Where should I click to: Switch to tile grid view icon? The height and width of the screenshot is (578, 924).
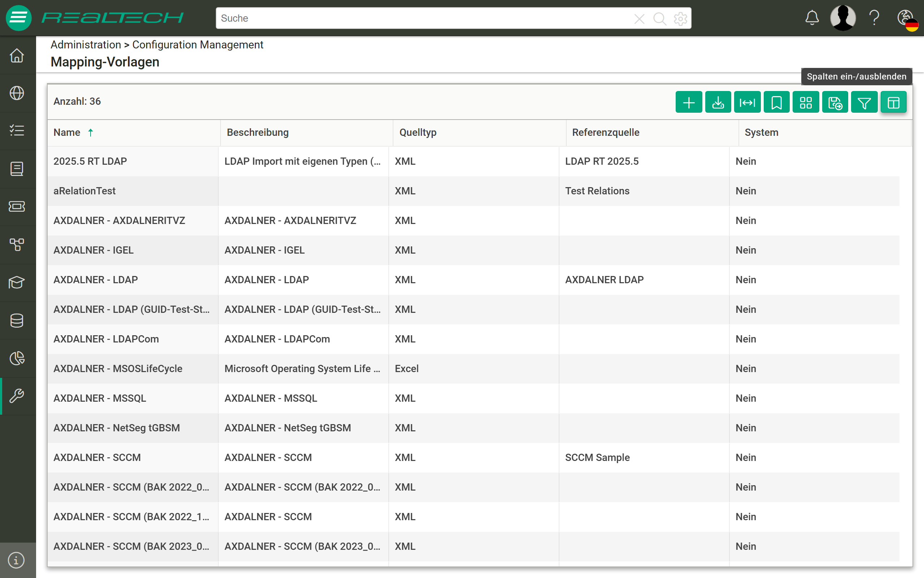(806, 103)
